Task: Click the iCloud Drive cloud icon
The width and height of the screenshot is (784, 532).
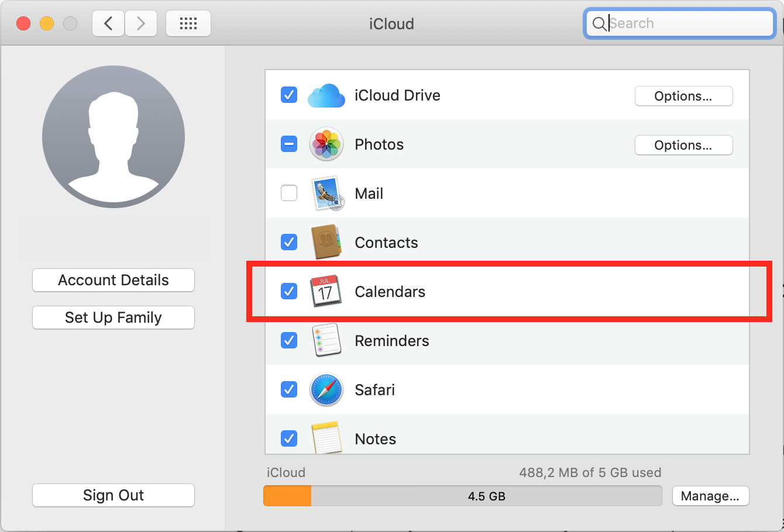Action: point(326,95)
